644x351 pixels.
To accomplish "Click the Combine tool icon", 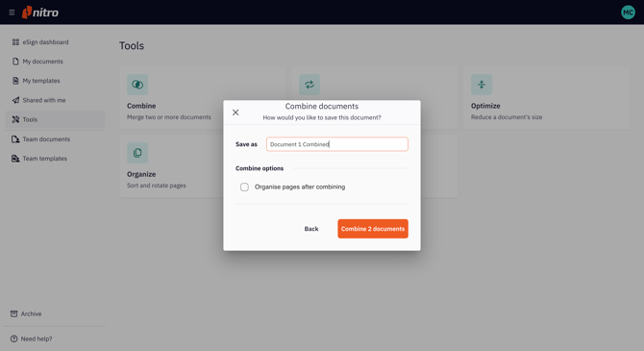I will tap(137, 85).
